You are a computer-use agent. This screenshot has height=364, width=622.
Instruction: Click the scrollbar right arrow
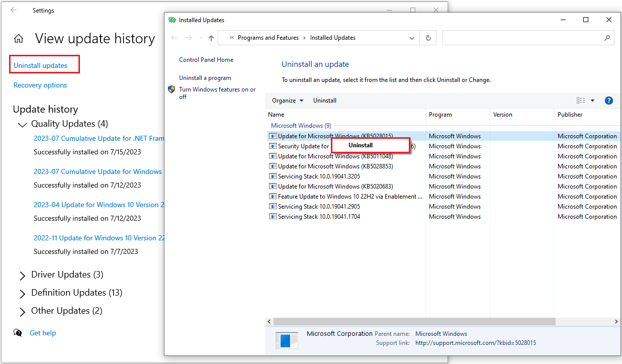coord(616,321)
